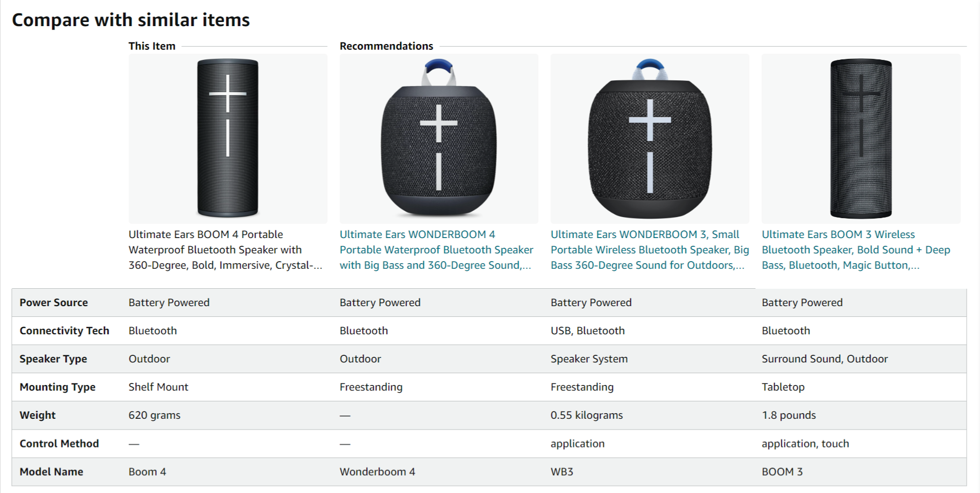Image resolution: width=980 pixels, height=493 pixels.
Task: Click the Mounting Type row header
Action: coord(57,387)
